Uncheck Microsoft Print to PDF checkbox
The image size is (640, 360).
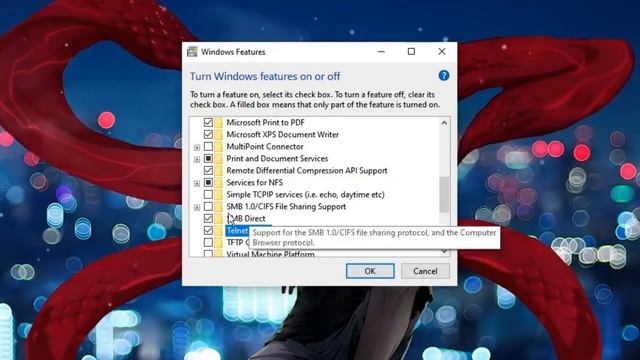pyautogui.click(x=208, y=122)
